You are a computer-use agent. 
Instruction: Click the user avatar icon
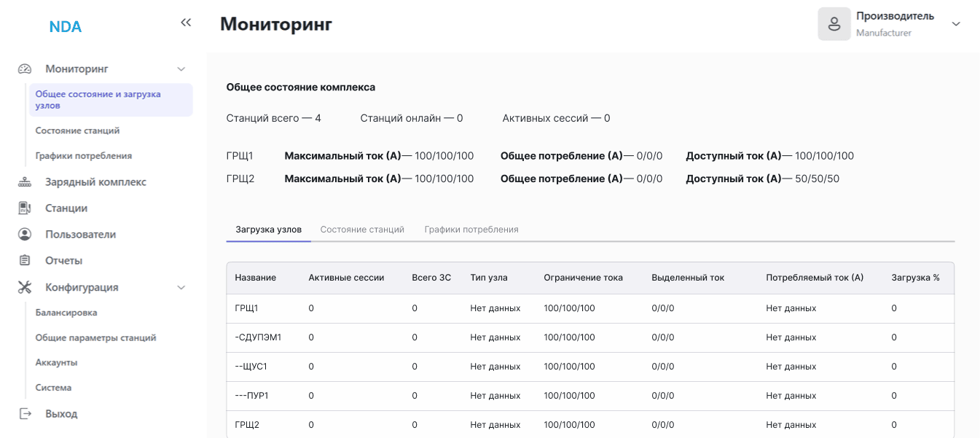pos(834,24)
